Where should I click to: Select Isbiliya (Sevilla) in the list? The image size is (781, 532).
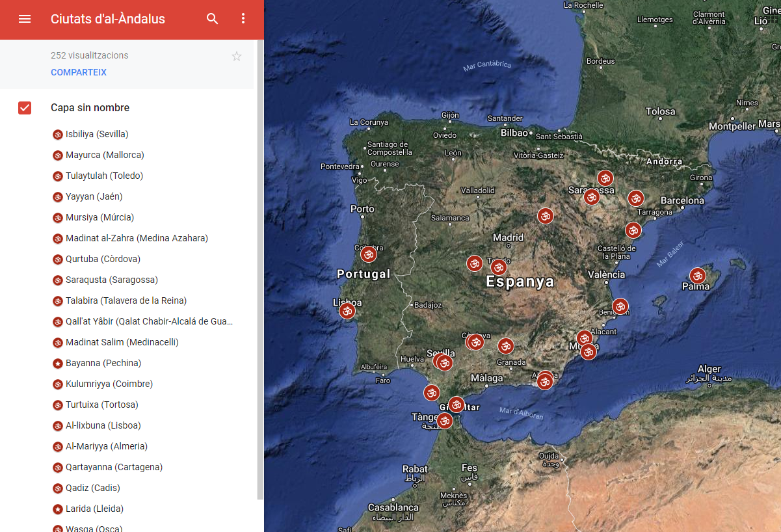[97, 135]
